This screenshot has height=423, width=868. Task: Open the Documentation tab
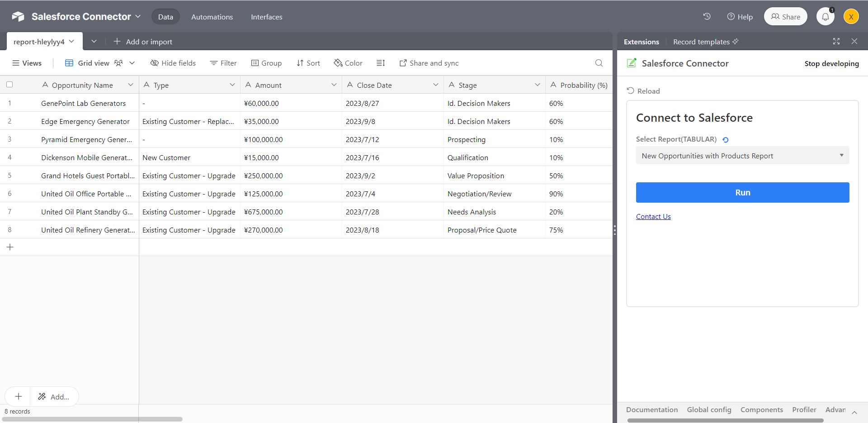652,409
